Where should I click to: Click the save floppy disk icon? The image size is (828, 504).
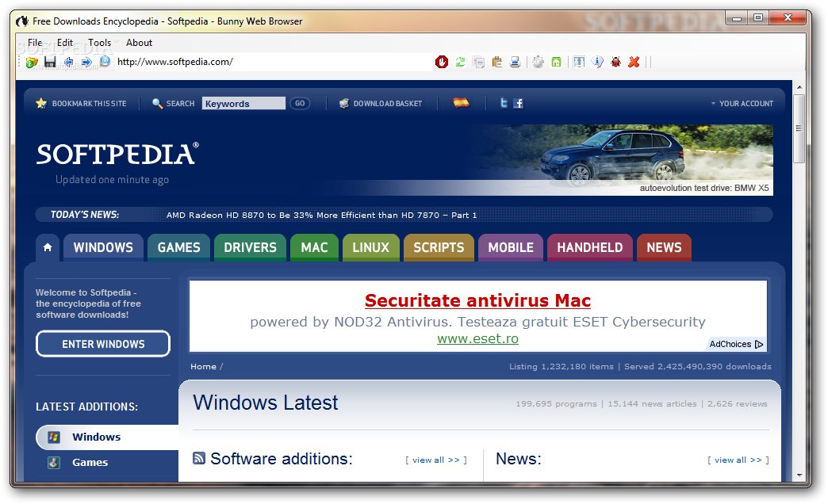click(x=50, y=63)
